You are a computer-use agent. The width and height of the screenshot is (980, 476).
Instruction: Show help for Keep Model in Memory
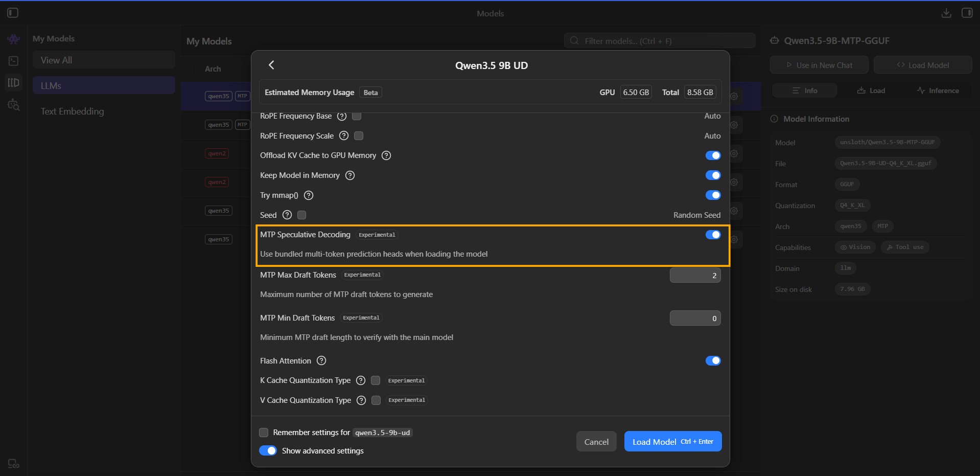[350, 175]
